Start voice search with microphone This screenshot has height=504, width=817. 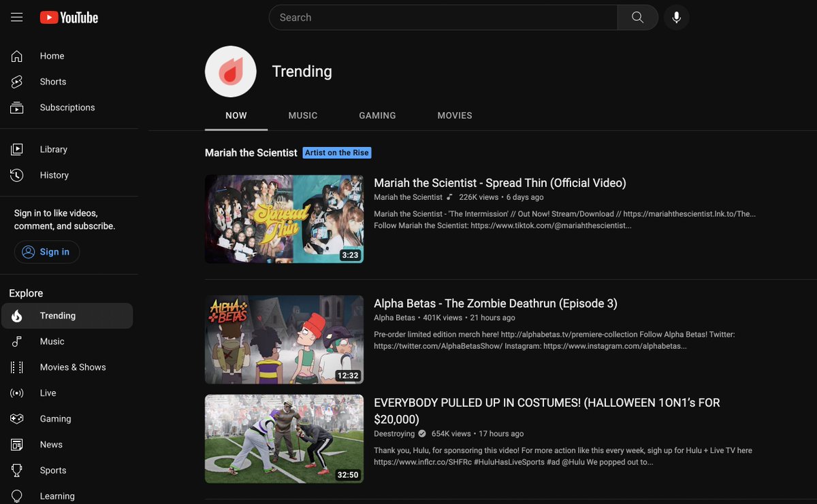677,18
